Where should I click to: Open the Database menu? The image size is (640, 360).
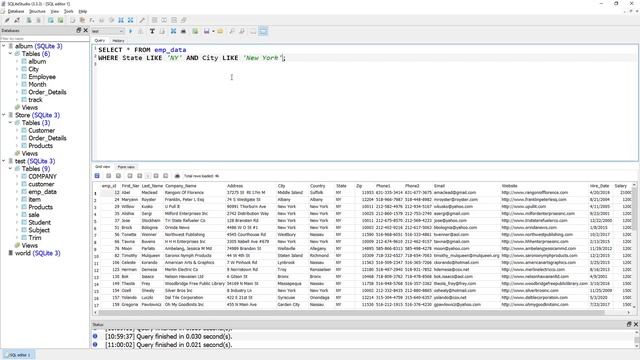pyautogui.click(x=16, y=11)
